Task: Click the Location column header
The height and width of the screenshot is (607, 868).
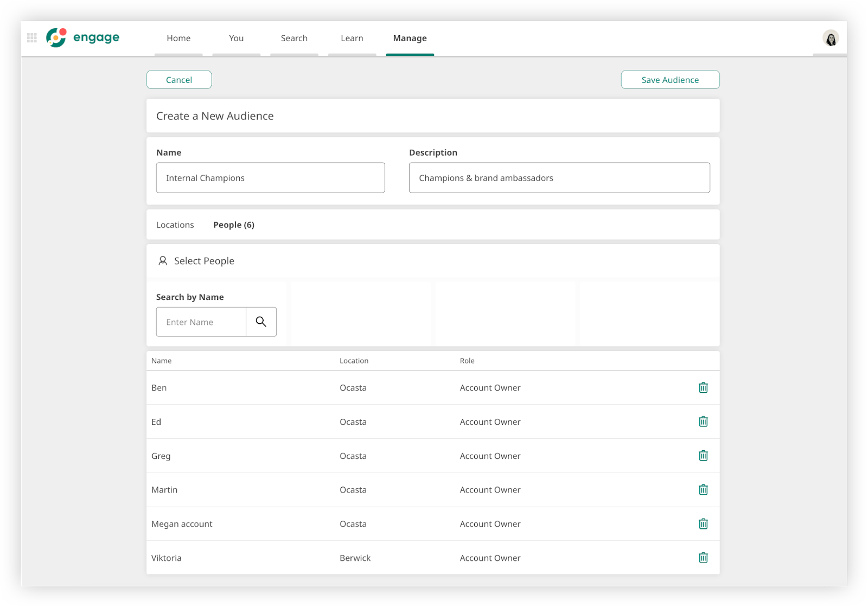Action: (x=354, y=361)
